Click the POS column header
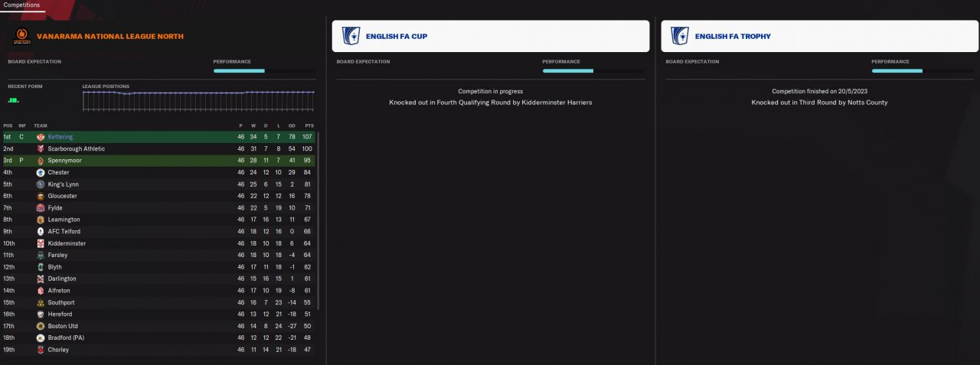The width and height of the screenshot is (980, 365). [x=8, y=125]
